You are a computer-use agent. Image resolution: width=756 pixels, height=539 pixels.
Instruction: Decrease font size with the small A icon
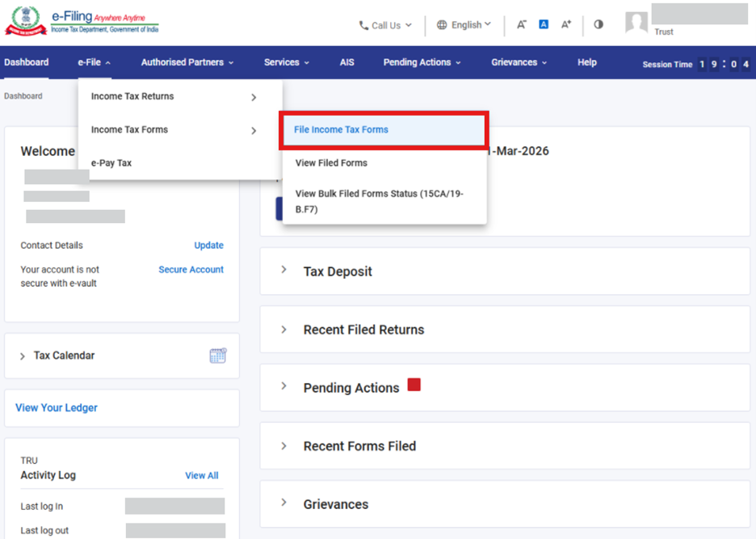click(x=522, y=24)
